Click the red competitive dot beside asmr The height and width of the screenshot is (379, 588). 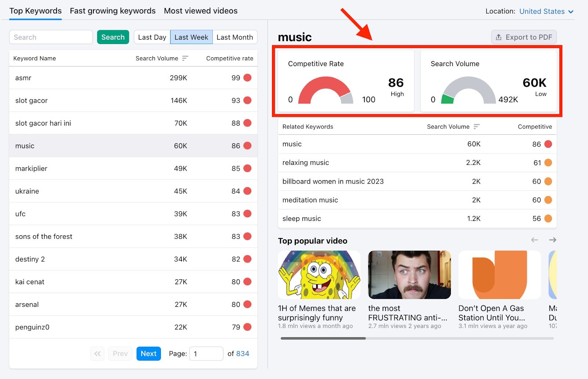click(x=247, y=77)
